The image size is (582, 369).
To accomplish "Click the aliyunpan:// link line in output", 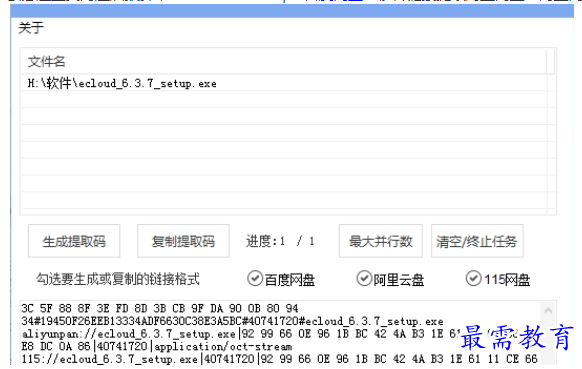I will pos(241,334).
